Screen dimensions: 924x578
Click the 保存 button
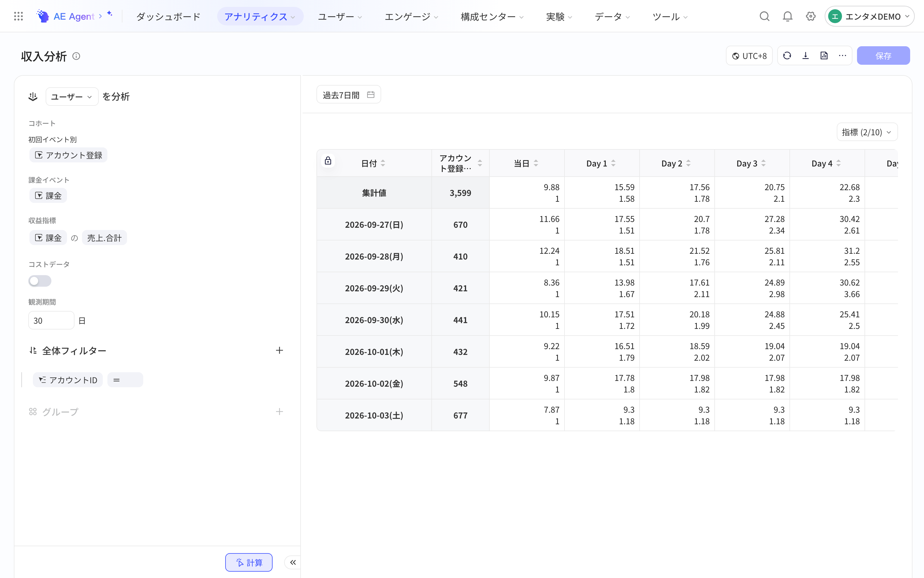pos(883,56)
